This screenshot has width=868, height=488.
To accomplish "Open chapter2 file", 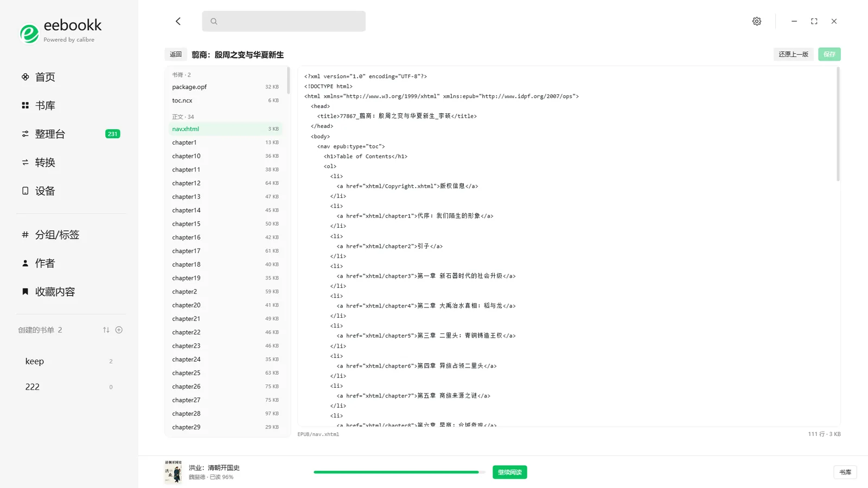I will click(226, 292).
